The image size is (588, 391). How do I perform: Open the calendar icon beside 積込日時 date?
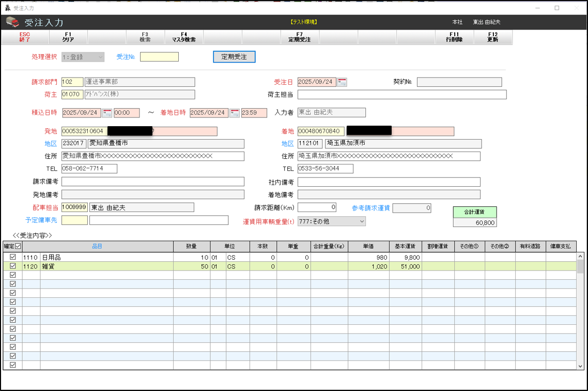(x=107, y=113)
